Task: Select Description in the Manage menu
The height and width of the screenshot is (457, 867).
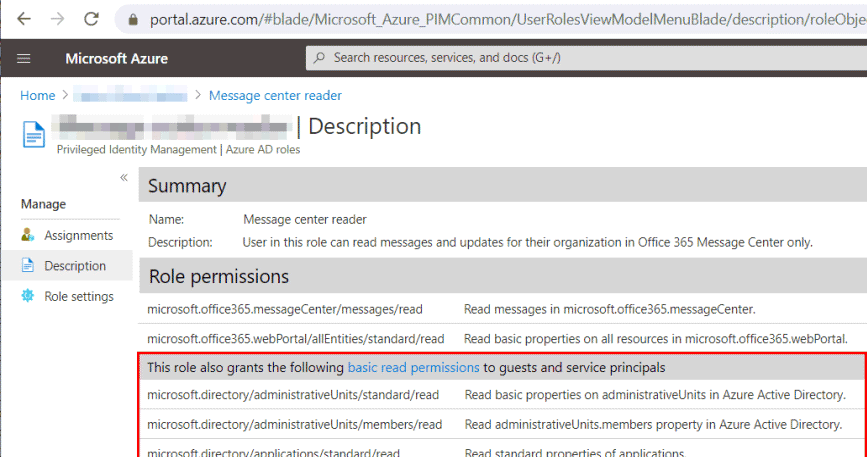Action: point(75,266)
